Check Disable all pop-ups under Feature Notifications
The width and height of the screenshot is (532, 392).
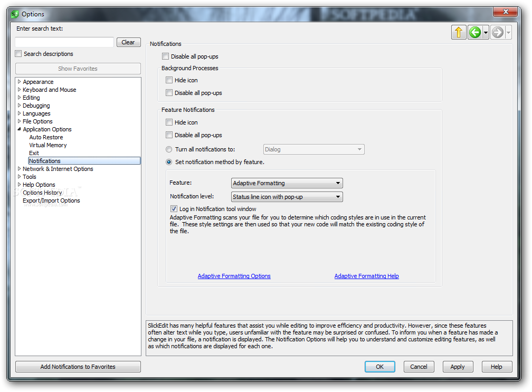[169, 135]
